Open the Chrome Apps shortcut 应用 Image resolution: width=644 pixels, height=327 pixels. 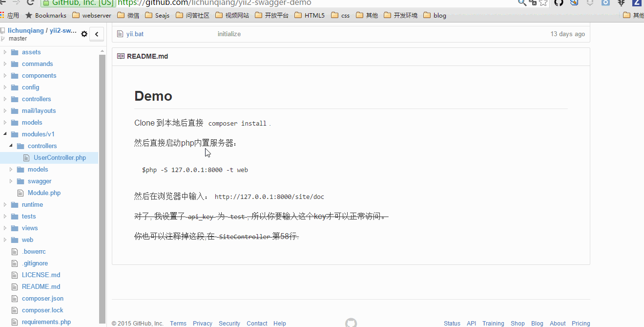tap(9, 15)
